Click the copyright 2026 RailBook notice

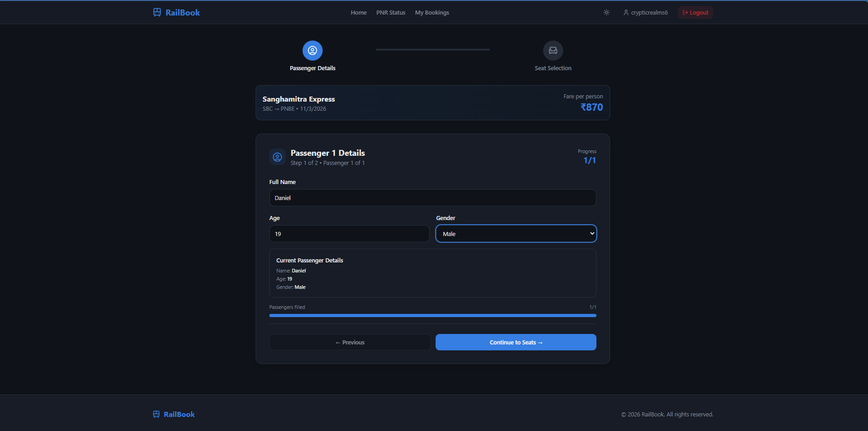click(x=668, y=414)
